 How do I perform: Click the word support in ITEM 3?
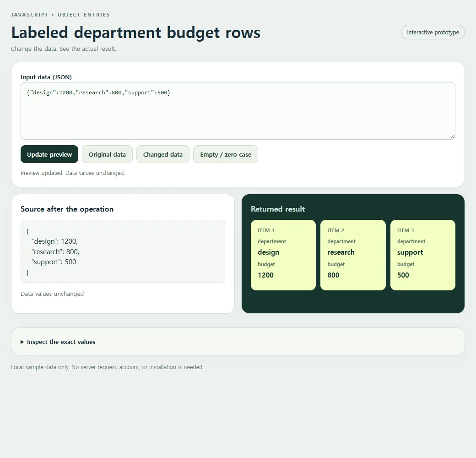point(410,253)
